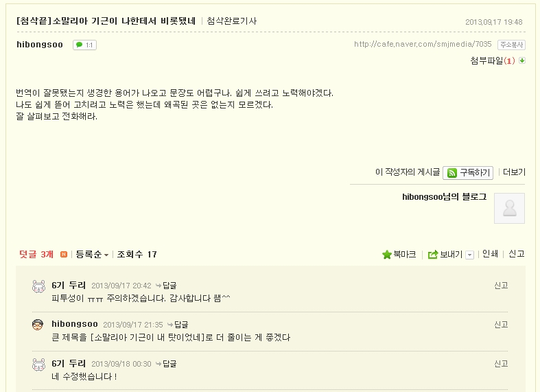The image size is (540, 392).
Task: Click the 보내기 share icon
Action: [433, 255]
